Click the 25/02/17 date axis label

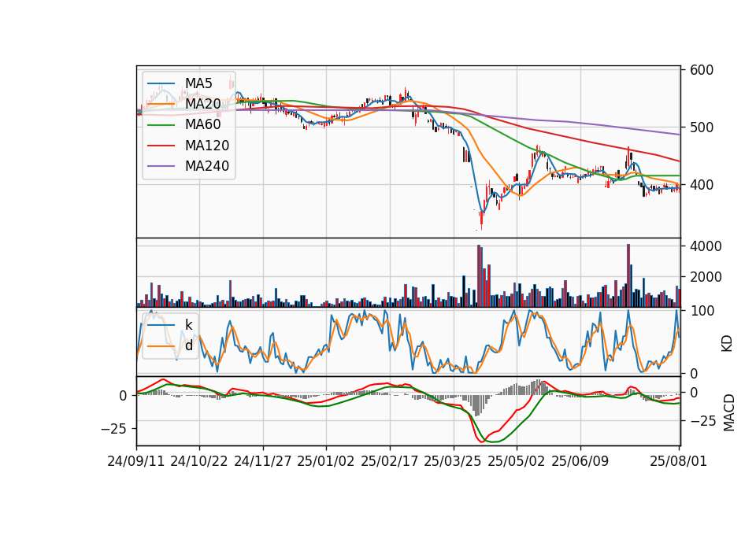click(x=389, y=461)
